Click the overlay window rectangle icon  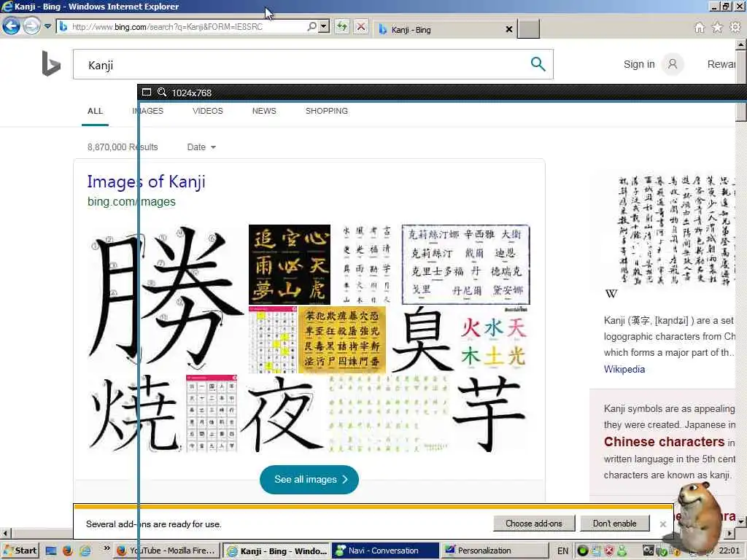tap(146, 93)
